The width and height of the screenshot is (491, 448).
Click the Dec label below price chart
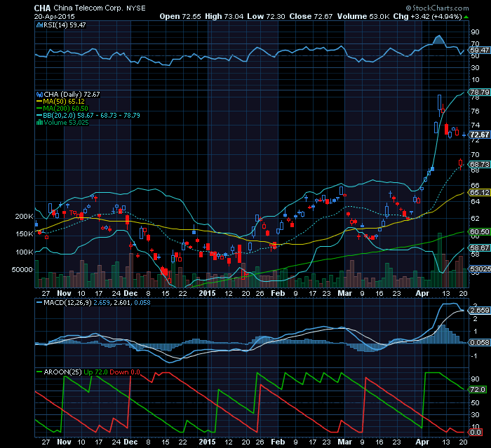pos(130,293)
